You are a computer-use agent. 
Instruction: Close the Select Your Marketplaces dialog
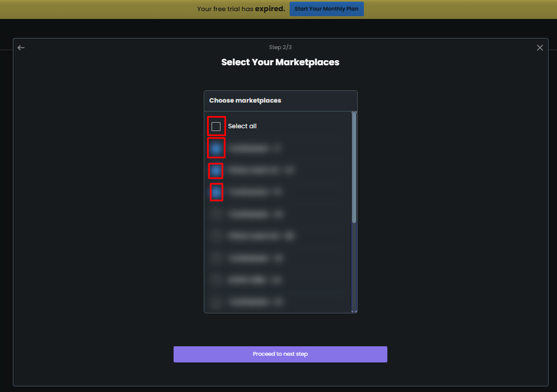coord(540,47)
